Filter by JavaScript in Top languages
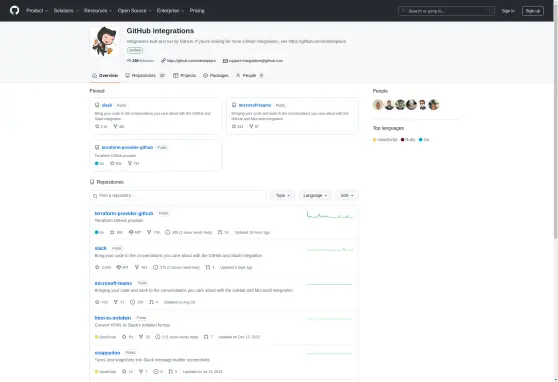558x382 pixels. pos(385,140)
